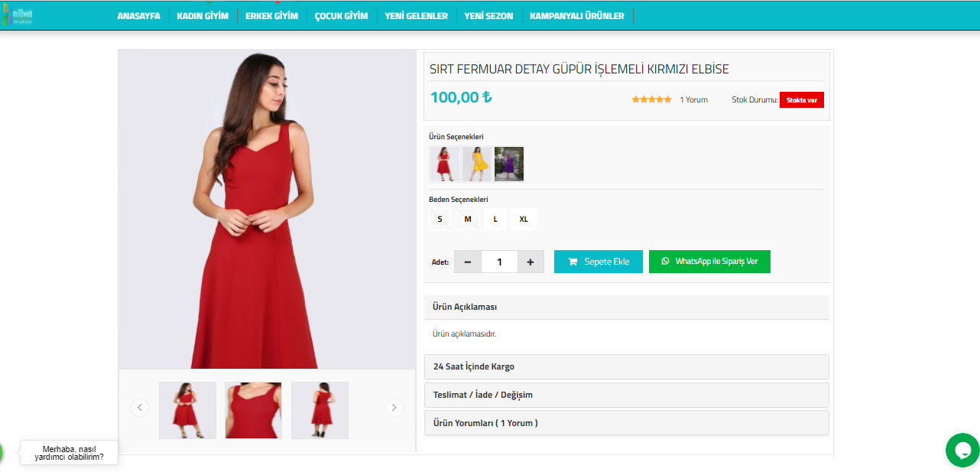Show the previous gallery thumbnails arrow
Viewport: 980px width, 472px height.
pos(139,408)
